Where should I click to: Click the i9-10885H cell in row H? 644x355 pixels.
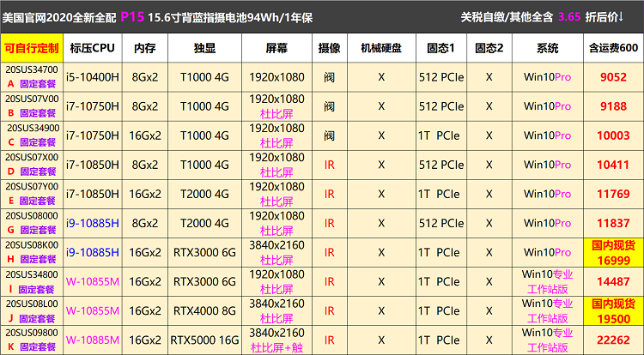click(x=93, y=252)
